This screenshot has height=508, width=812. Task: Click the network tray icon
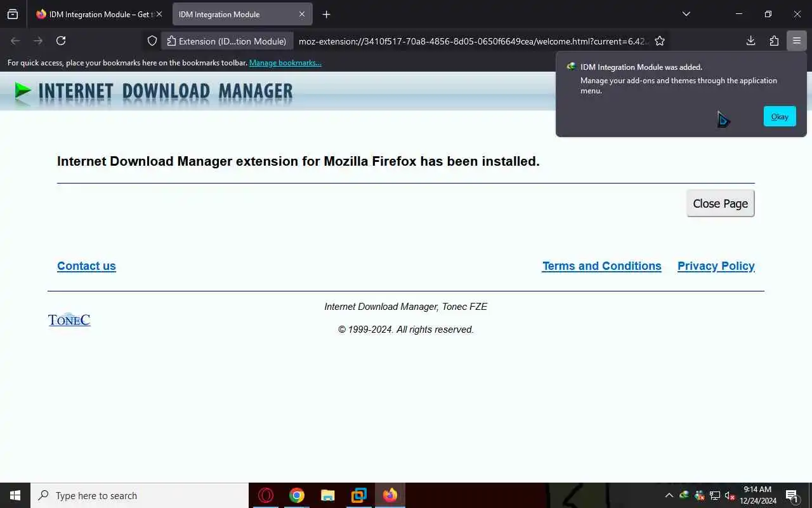pos(715,495)
